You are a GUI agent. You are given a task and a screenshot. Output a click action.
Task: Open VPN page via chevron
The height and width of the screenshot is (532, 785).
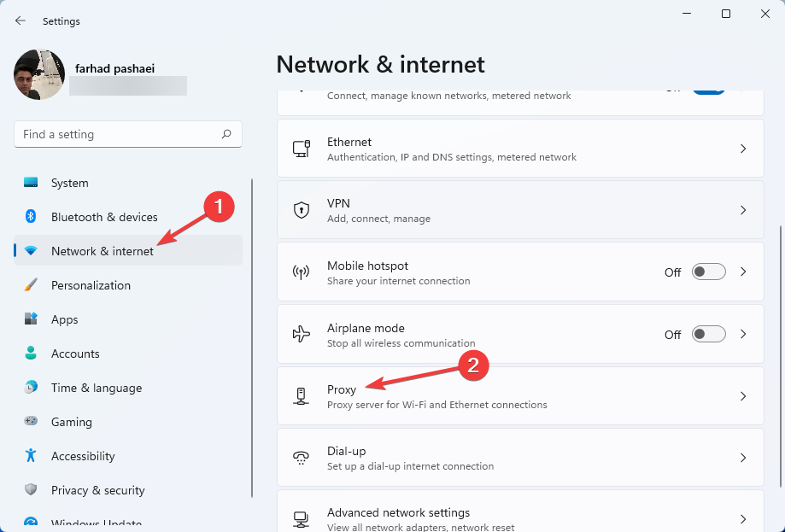coord(743,210)
